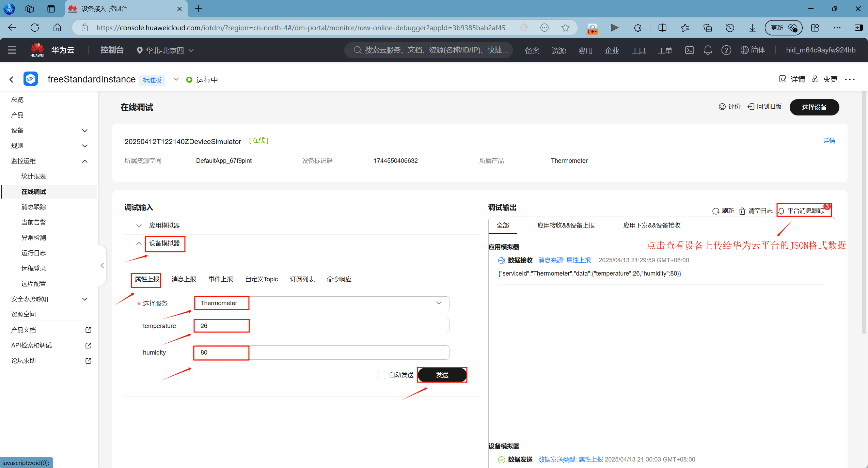Open the CloudShell terminal icon
868x468 pixels.
pos(689,50)
